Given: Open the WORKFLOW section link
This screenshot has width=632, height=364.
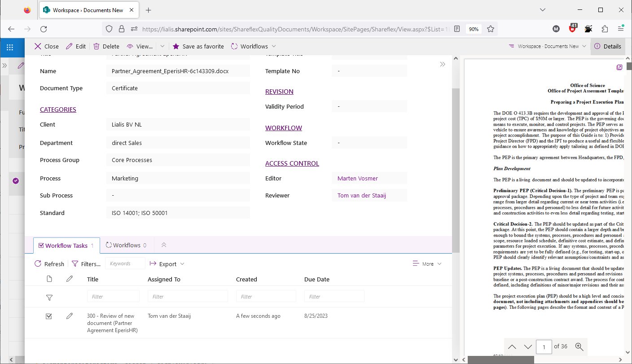Looking at the screenshot, I should tap(284, 128).
